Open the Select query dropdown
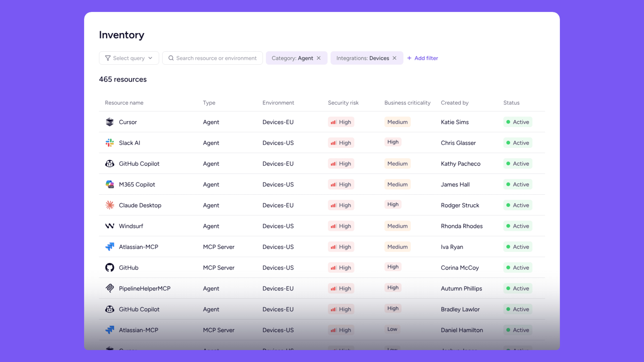This screenshot has width=644, height=362. [129, 58]
